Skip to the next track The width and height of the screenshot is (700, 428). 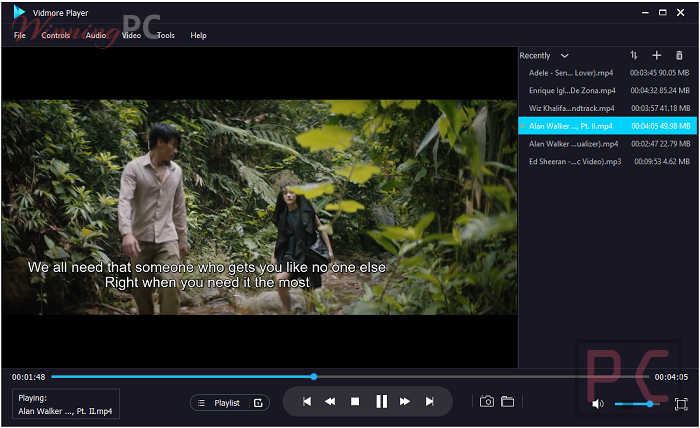pyautogui.click(x=429, y=402)
